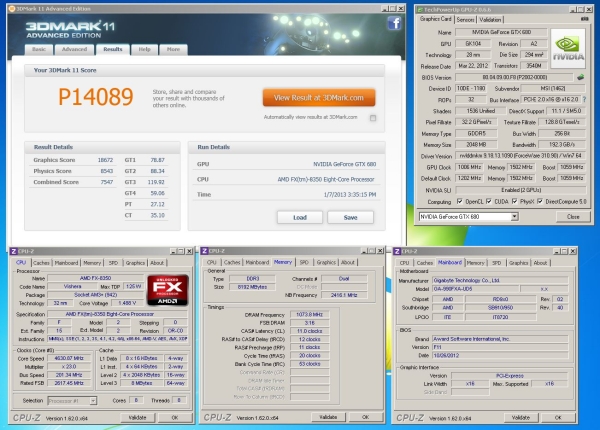The image size is (600, 430).
Task: Click the GPU name field NVIDIA GeForce GTX 680
Action: [501, 33]
